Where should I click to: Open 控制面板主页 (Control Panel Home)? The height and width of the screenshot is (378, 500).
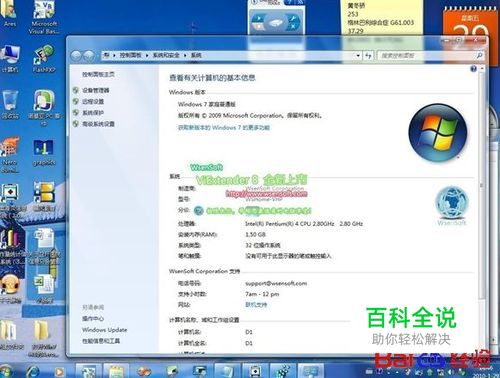[x=99, y=74]
